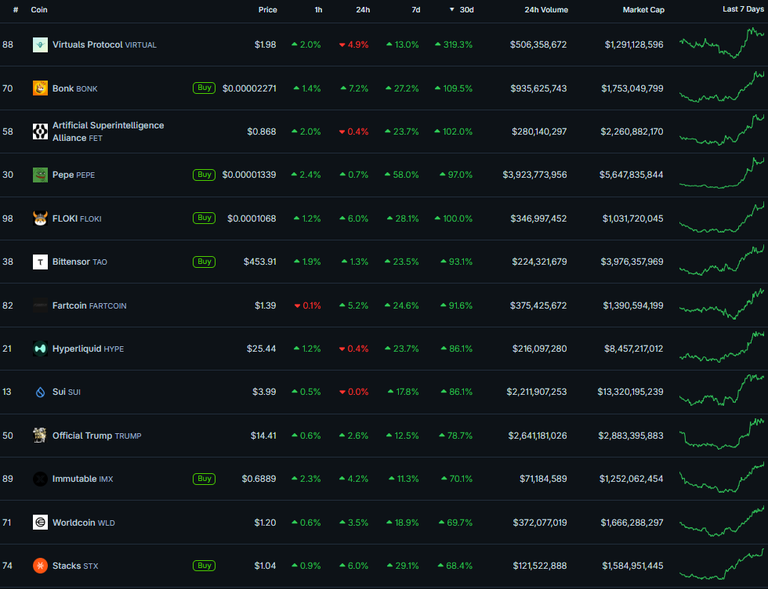Open the Bonk coin name link
The width and height of the screenshot is (768, 589).
(x=75, y=89)
